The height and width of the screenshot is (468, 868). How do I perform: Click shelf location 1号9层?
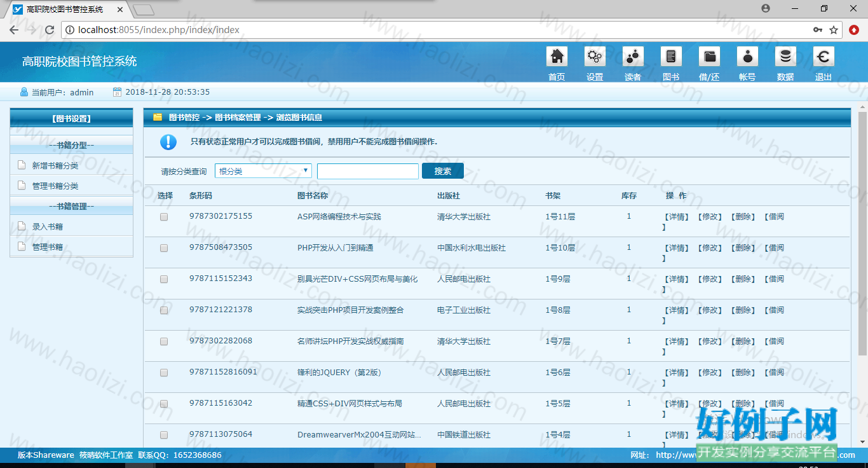(558, 279)
